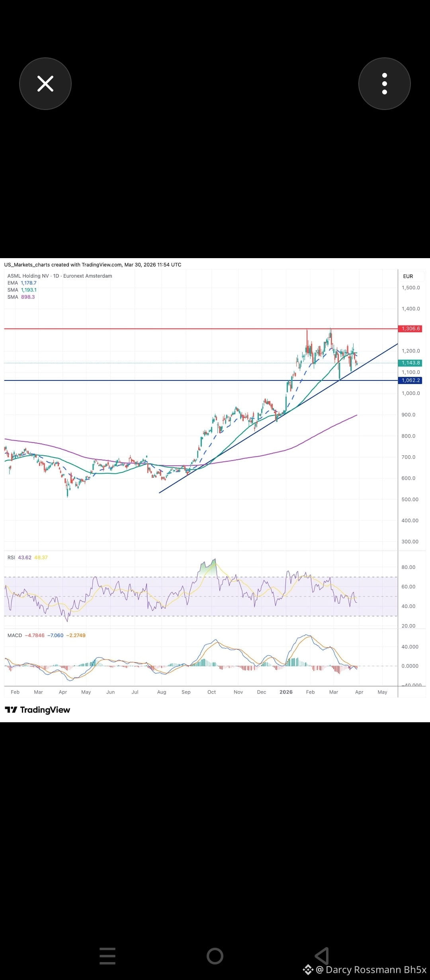Click the 1,500.0 price axis label

(410, 288)
